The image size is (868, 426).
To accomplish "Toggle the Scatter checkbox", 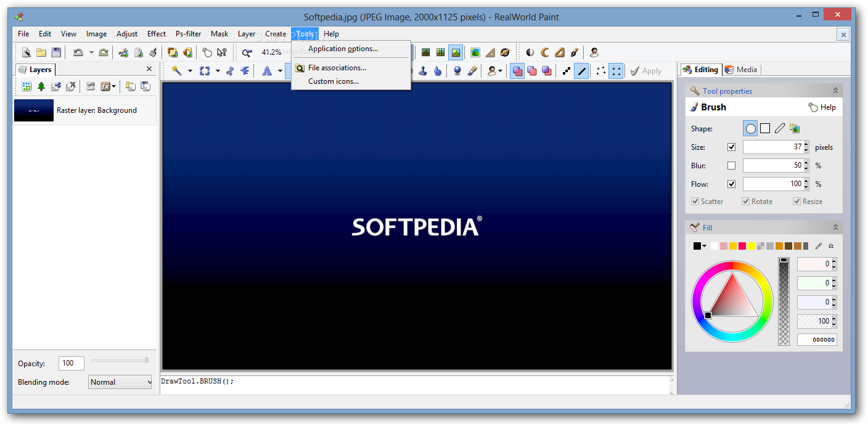I will (708, 202).
